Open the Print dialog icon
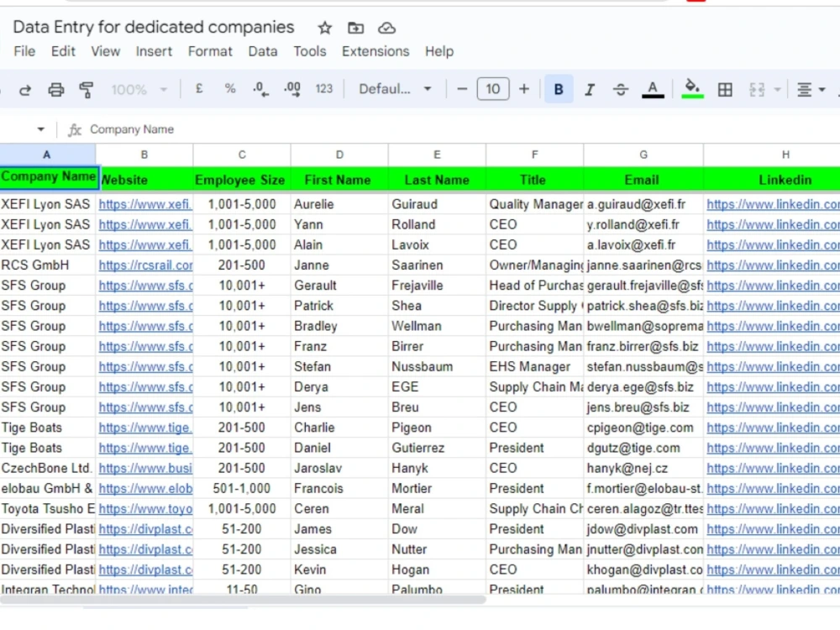 55,89
